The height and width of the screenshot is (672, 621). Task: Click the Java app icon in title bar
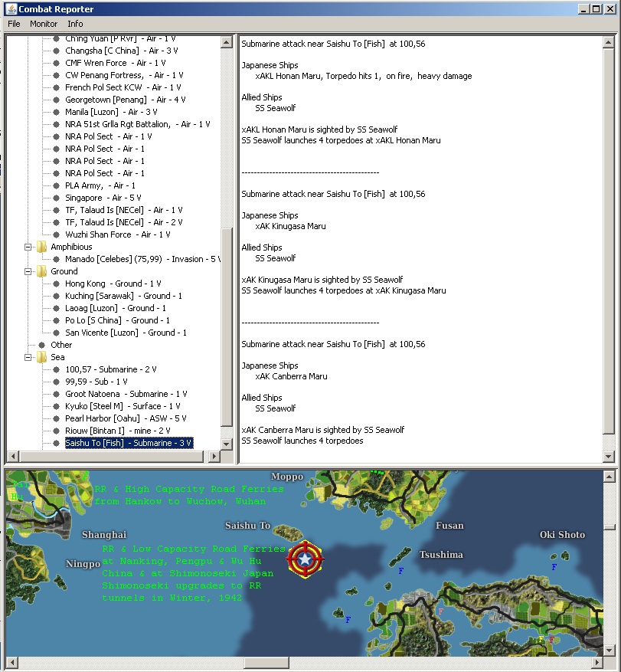(10, 8)
